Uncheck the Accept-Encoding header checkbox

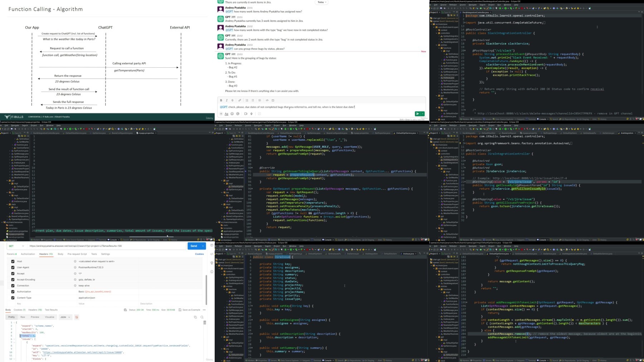(13, 280)
